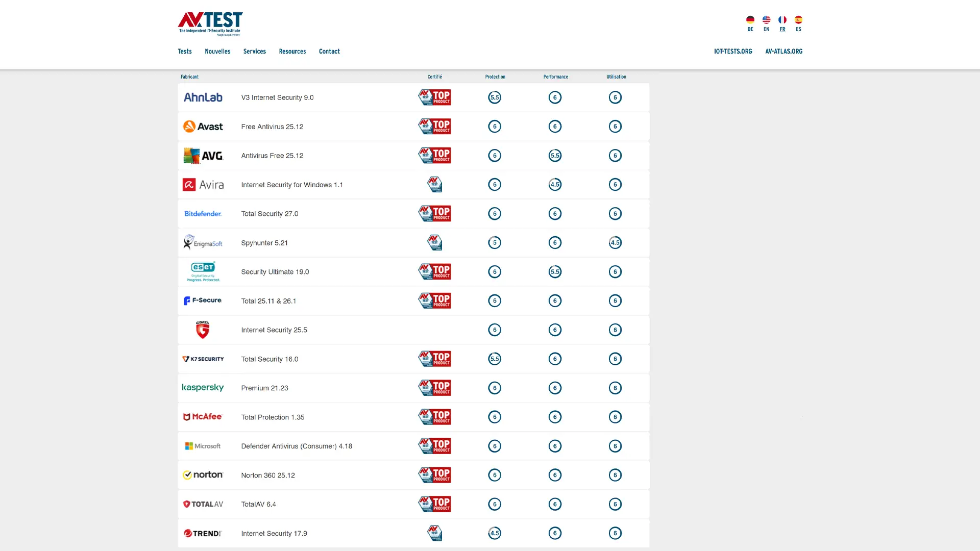The height and width of the screenshot is (551, 980).
Task: Open TotalAV 6.4 details
Action: pos(258,505)
